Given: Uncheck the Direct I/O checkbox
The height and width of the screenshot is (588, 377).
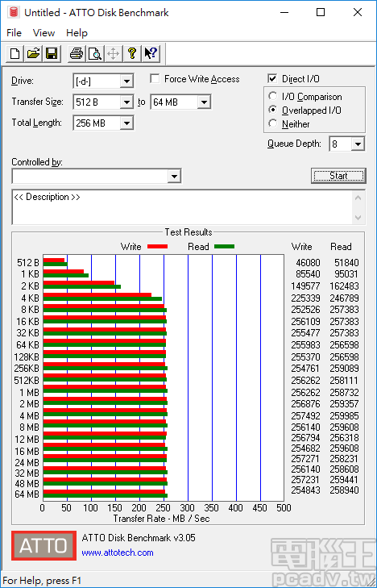Looking at the screenshot, I should click(272, 79).
